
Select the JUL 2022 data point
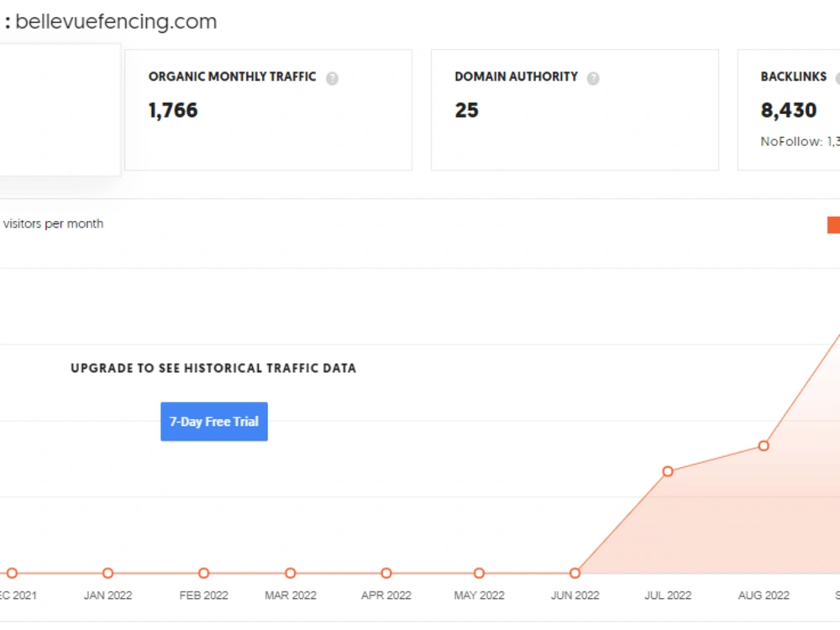pyautogui.click(x=668, y=471)
